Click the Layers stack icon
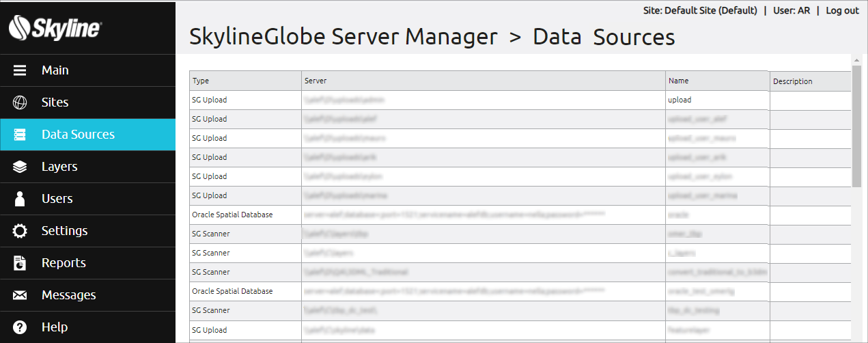The image size is (868, 343). (20, 167)
